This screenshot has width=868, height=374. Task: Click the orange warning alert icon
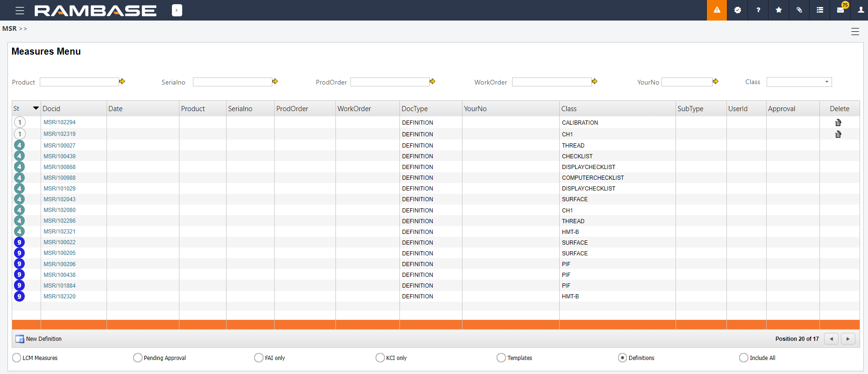(x=717, y=10)
